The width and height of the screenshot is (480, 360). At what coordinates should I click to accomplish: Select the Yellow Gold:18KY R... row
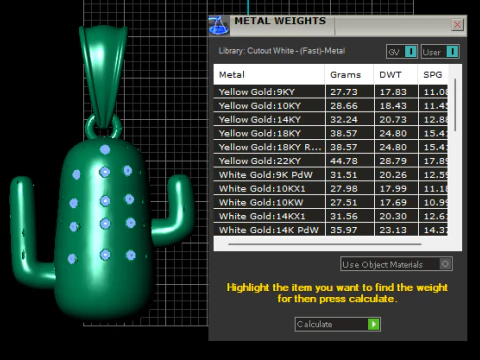(331, 147)
